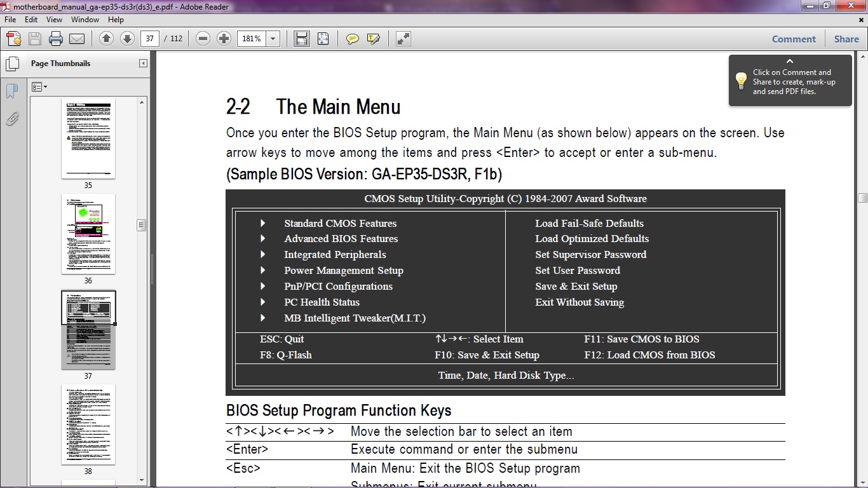Click 'PnP/PCI Configurations' text

coord(338,287)
